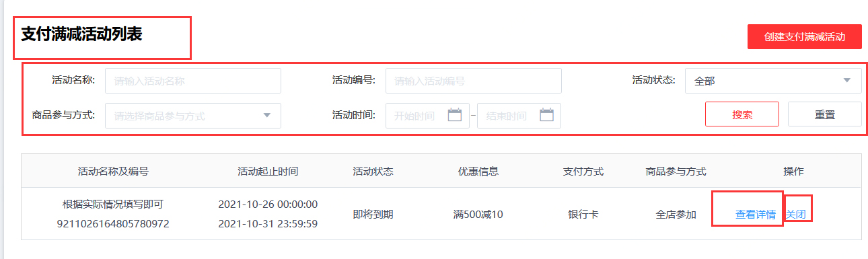Click page title 支付满减活动列表
Viewport: 868px width, 259px height.
(81, 35)
